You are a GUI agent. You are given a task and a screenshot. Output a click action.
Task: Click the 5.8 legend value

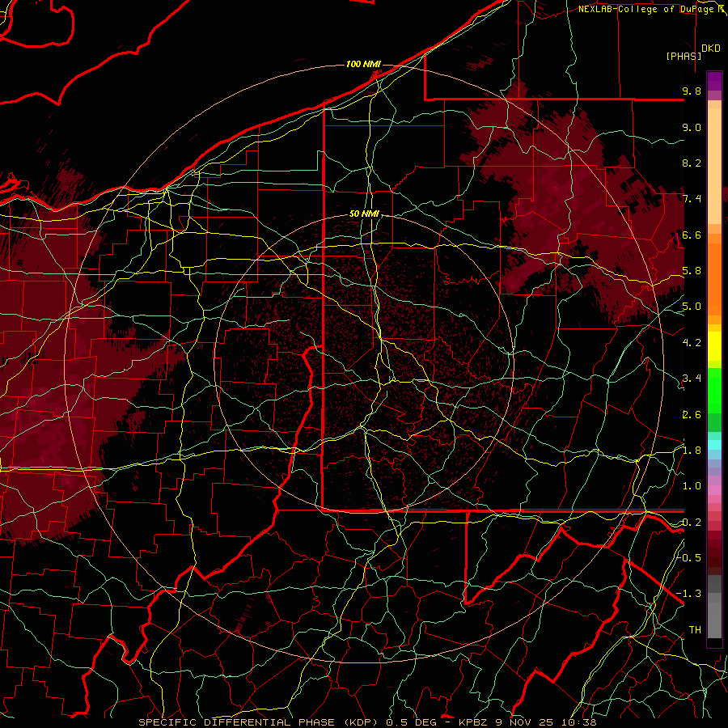(x=692, y=271)
